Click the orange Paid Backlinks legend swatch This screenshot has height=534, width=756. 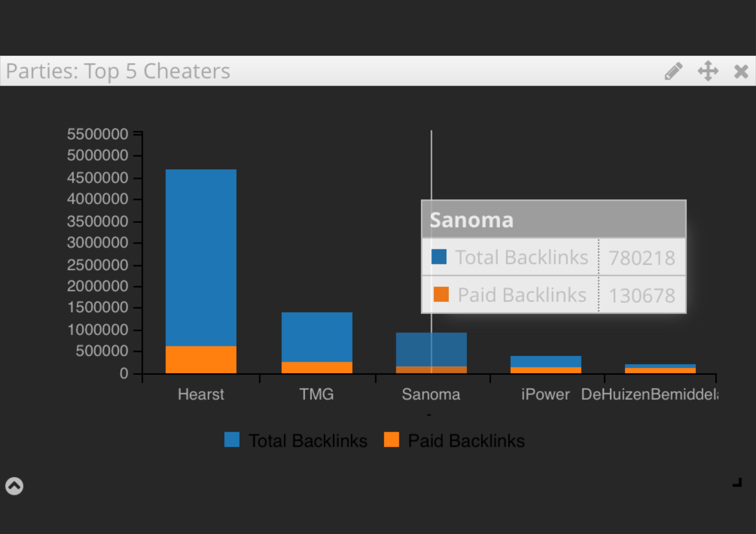click(391, 440)
